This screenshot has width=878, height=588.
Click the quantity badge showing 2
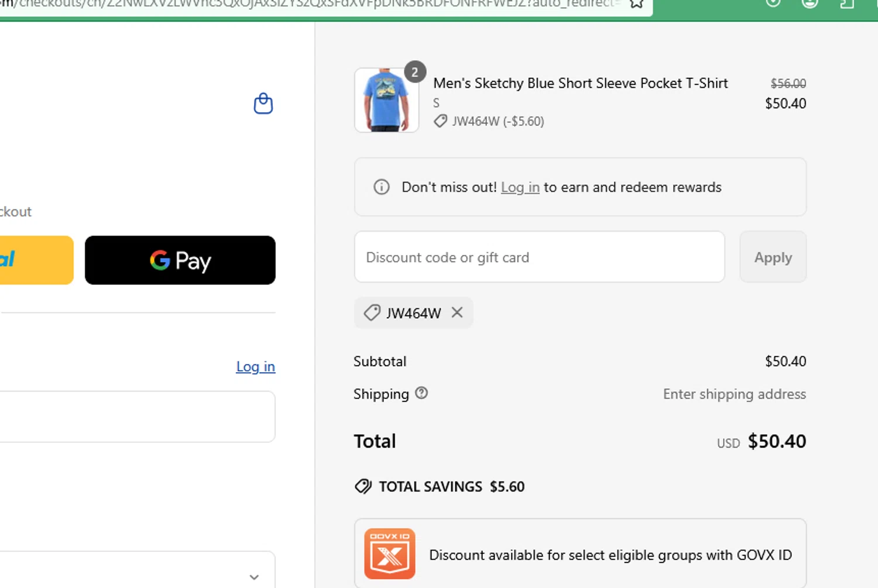click(x=415, y=72)
